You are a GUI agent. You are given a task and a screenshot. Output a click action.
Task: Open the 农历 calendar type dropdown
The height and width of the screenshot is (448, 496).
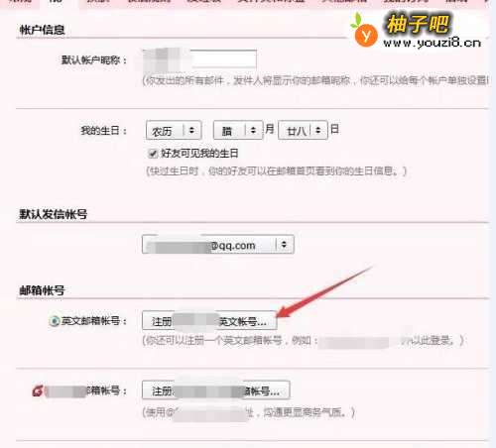click(174, 131)
